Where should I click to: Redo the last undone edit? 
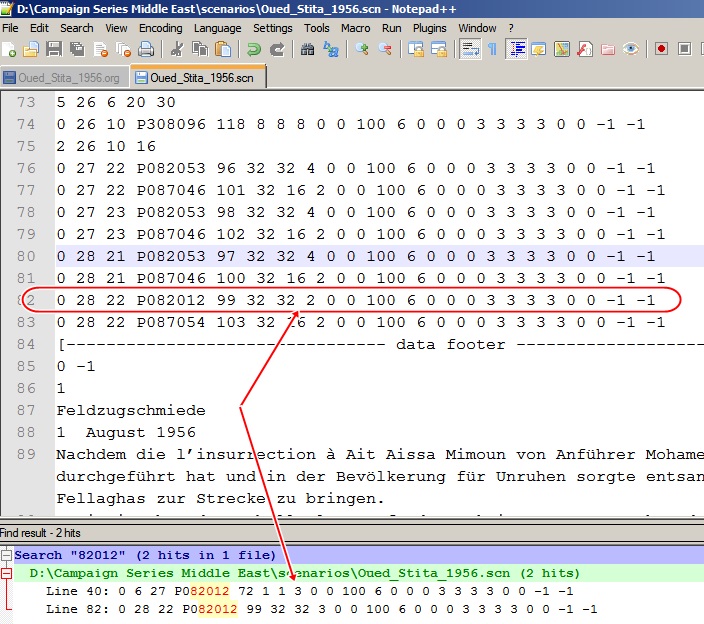point(277,49)
